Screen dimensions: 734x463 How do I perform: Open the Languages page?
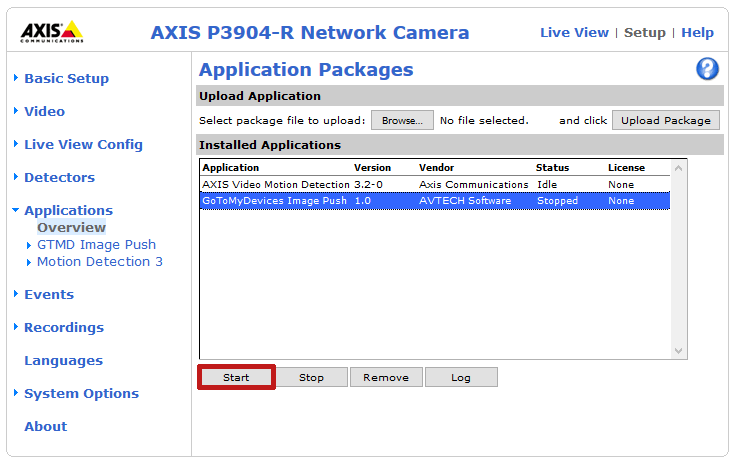click(63, 360)
